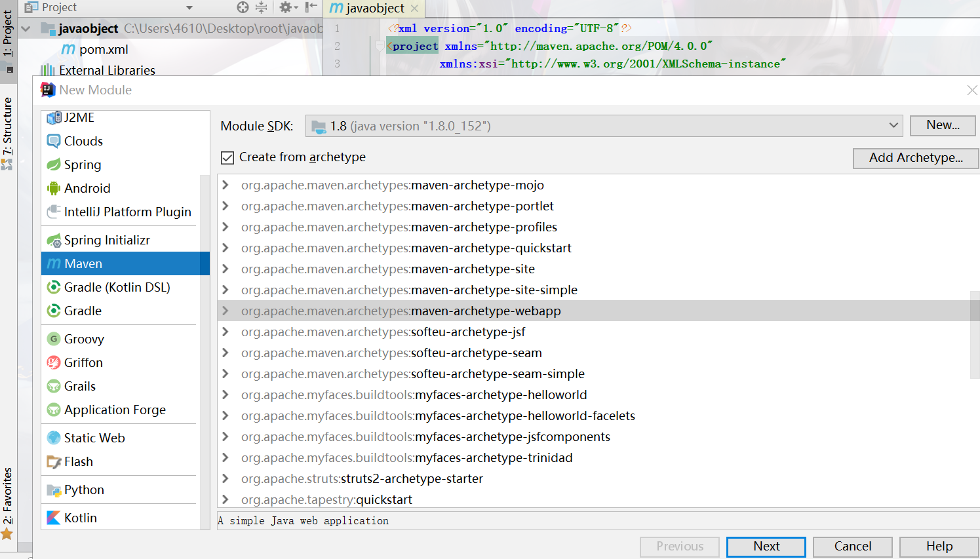Click the Maven module icon
980x559 pixels.
(54, 263)
